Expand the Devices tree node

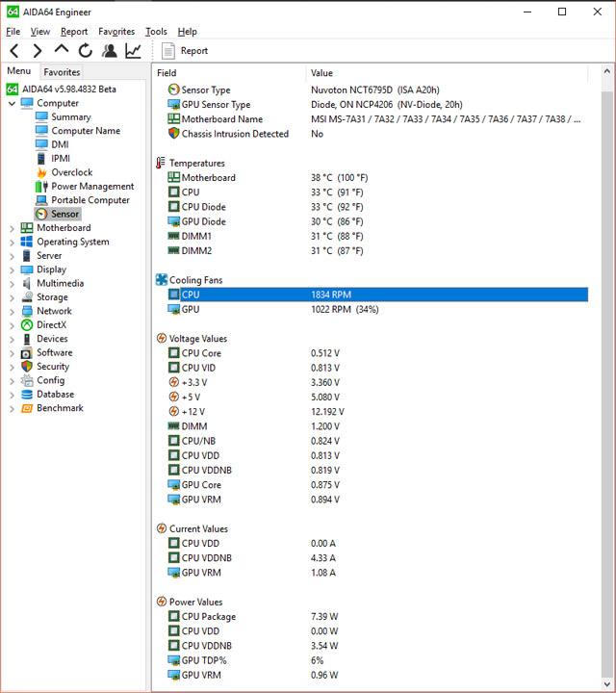[x=12, y=340]
